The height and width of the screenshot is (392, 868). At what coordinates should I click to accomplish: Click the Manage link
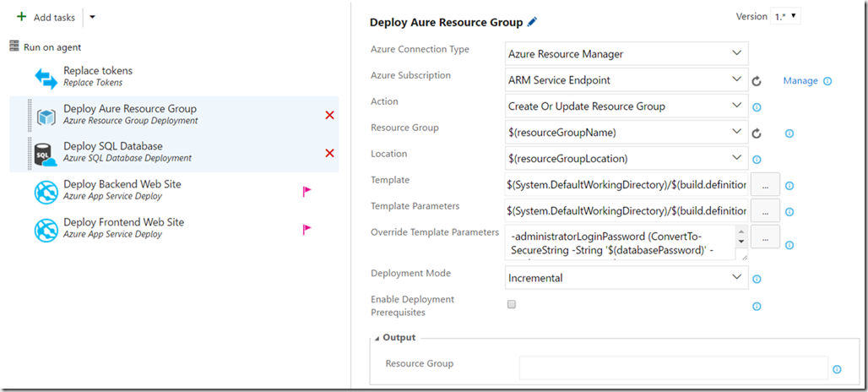[800, 81]
